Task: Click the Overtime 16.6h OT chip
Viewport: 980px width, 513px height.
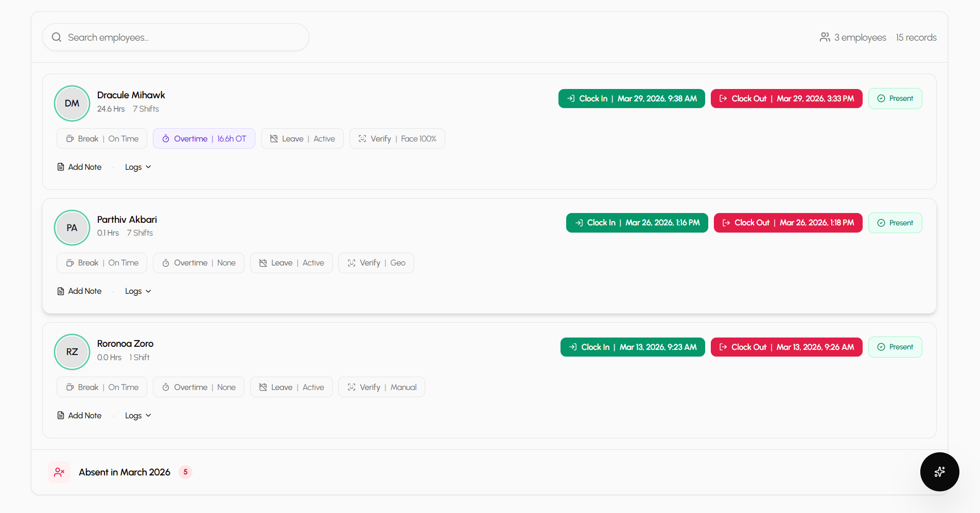Action: [204, 138]
